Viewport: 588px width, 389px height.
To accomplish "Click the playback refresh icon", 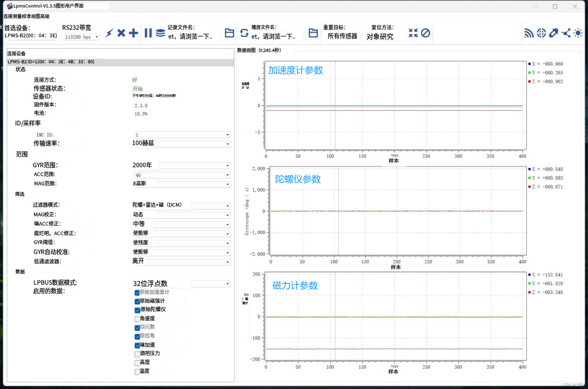I will [245, 33].
